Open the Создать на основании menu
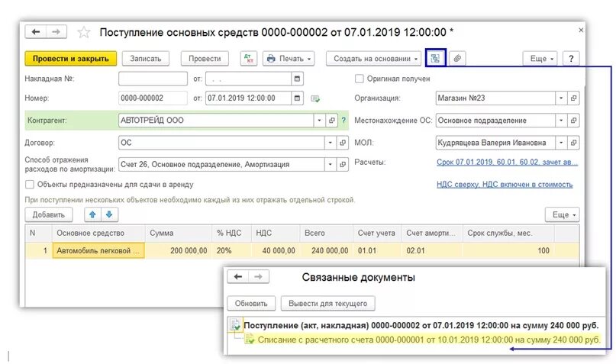The height and width of the screenshot is (364, 616). point(373,59)
